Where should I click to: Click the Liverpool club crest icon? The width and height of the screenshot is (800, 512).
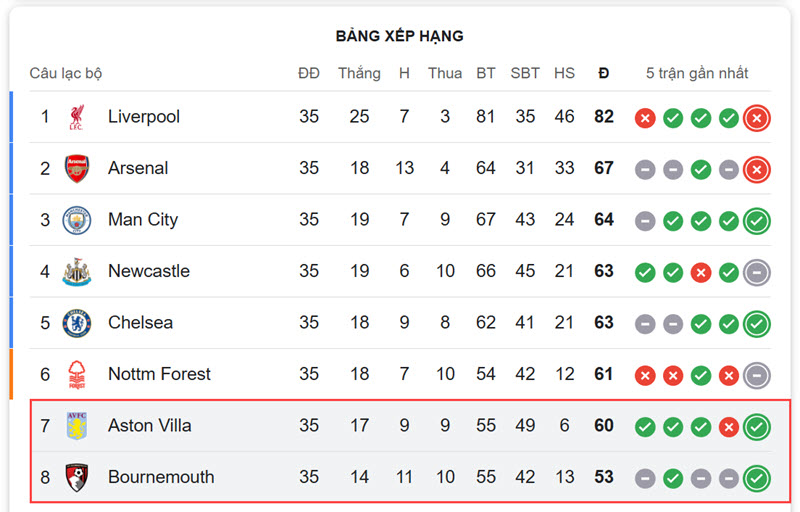point(77,117)
